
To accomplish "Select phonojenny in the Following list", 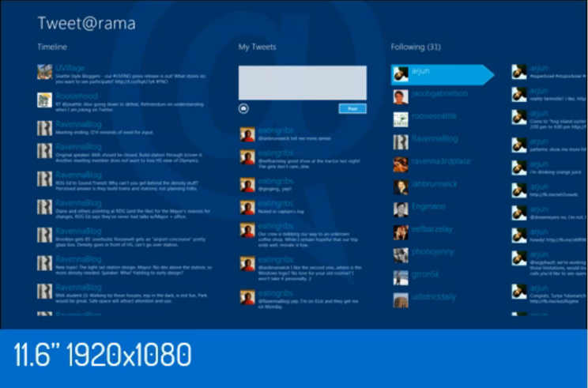I will point(443,255).
